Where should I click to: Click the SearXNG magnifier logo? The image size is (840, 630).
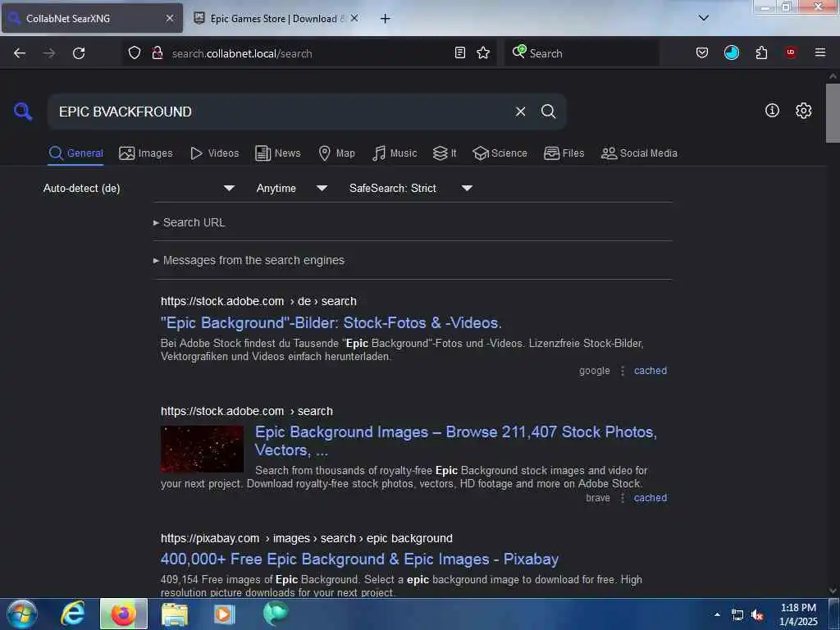22,112
